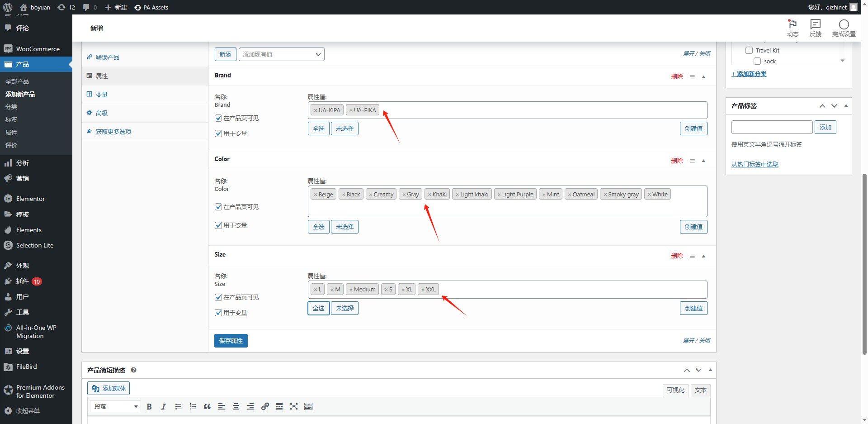This screenshot has width=868, height=424.
Task: Remove the Black color value tag
Action: click(344, 195)
